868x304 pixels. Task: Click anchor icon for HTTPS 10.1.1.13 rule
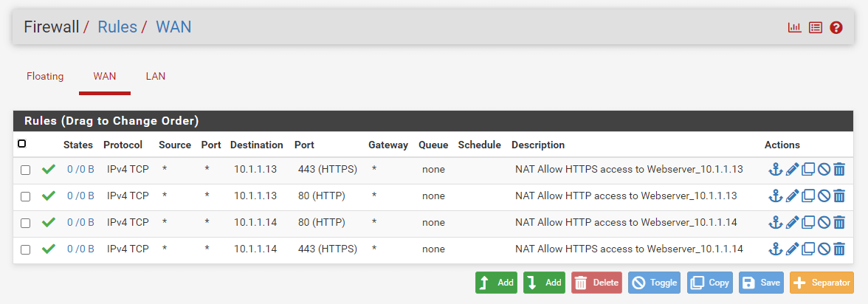(x=776, y=169)
